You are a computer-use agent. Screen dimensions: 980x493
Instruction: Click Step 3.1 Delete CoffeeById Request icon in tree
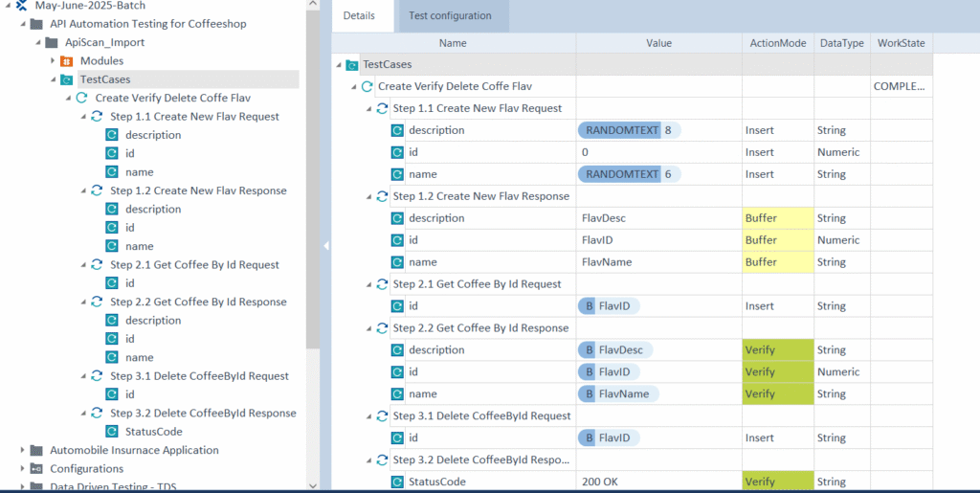click(97, 376)
